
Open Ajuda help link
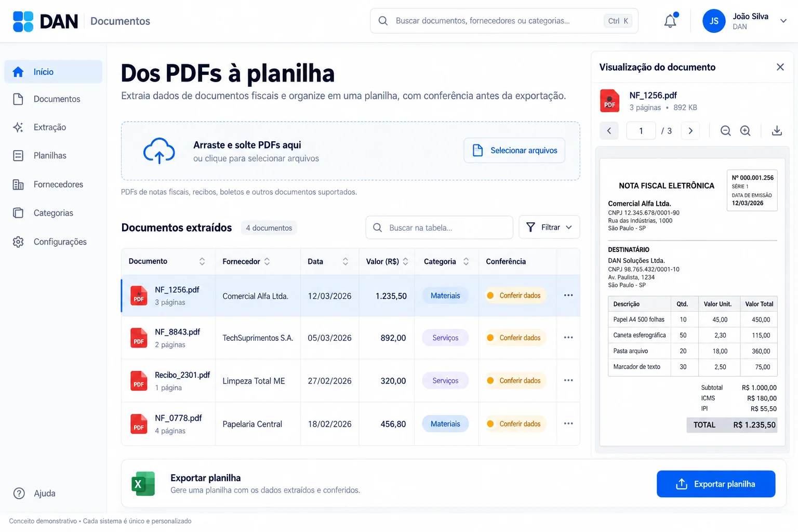click(x=34, y=494)
